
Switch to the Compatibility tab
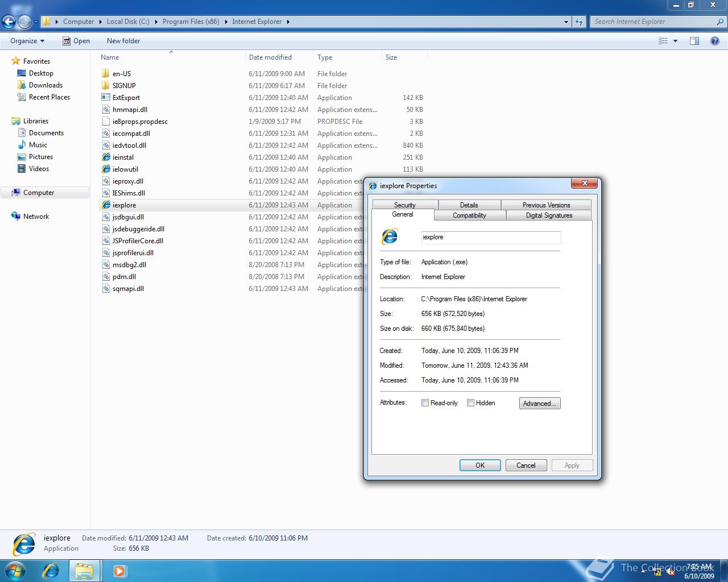[469, 215]
